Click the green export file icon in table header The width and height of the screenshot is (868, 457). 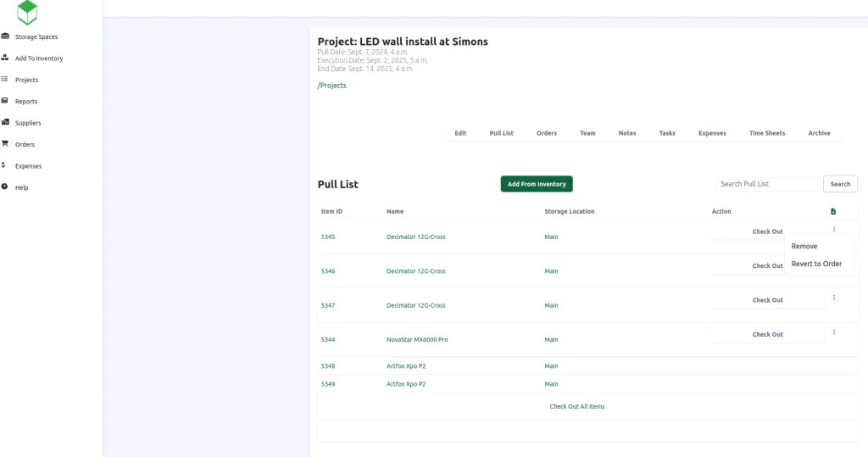coord(833,211)
